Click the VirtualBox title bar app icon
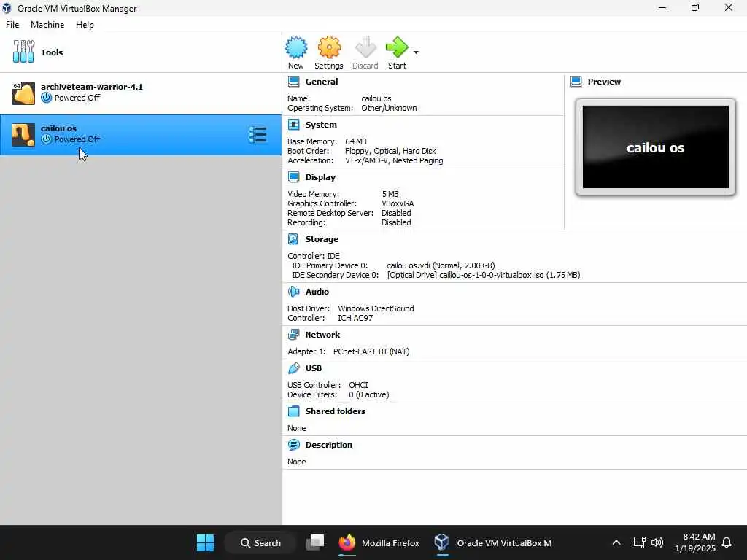The height and width of the screenshot is (560, 747). (x=7, y=8)
